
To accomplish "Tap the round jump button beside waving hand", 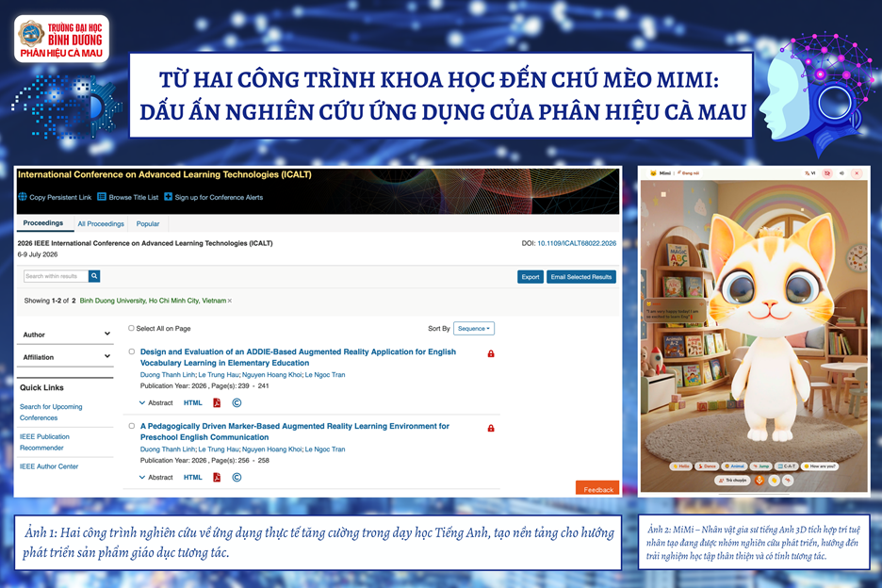I will point(788,481).
